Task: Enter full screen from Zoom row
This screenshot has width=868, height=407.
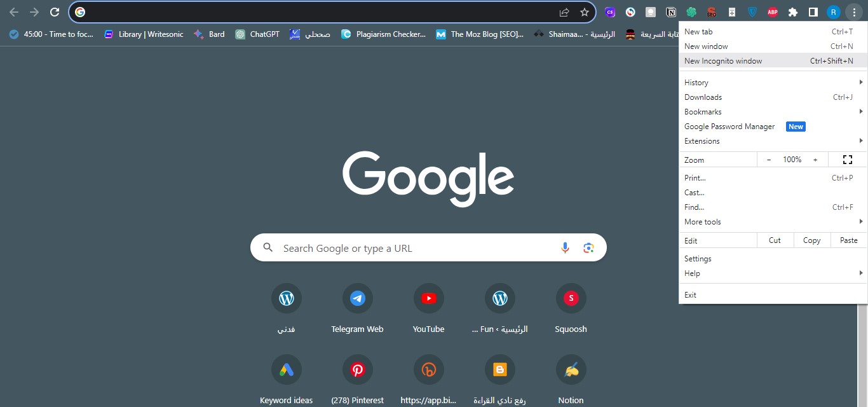Action: point(847,160)
